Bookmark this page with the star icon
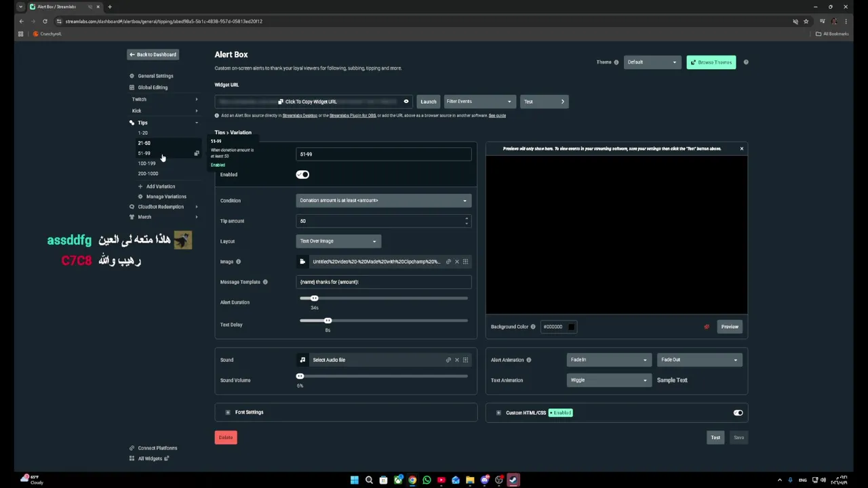This screenshot has width=868, height=488. coord(806,21)
